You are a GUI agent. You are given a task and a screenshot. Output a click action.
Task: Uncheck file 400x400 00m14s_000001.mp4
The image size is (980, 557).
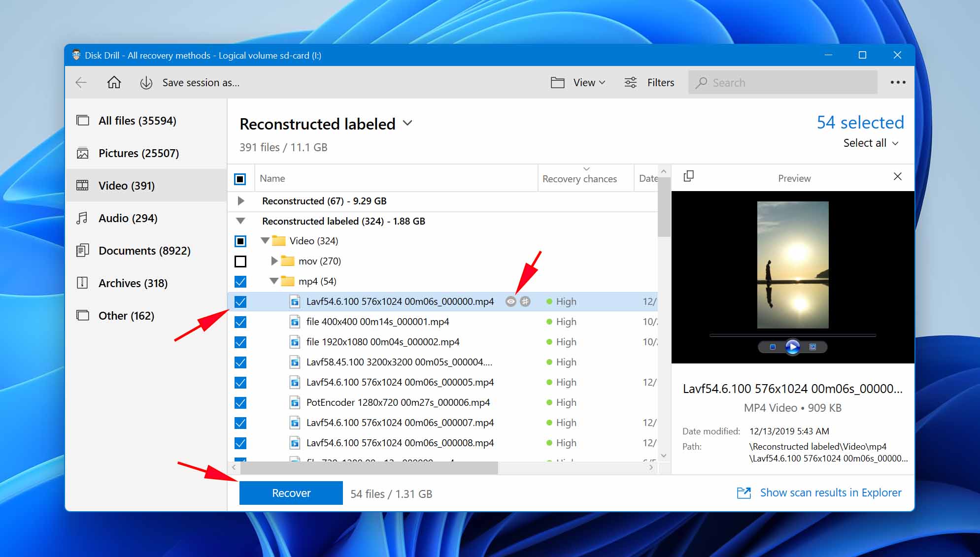coord(240,322)
